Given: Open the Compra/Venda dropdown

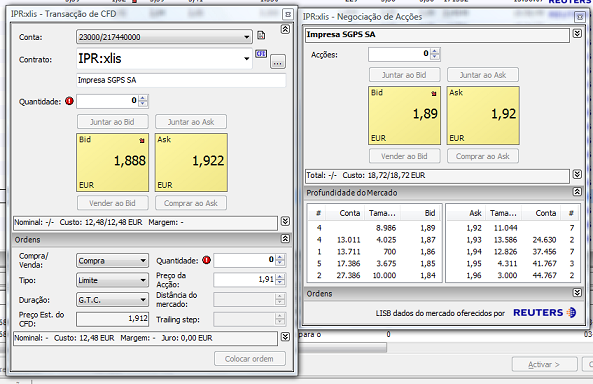Looking at the screenshot, I should pos(143,261).
